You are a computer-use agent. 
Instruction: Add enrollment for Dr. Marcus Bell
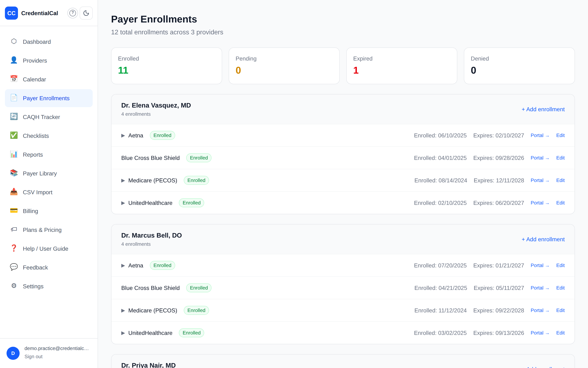543,239
